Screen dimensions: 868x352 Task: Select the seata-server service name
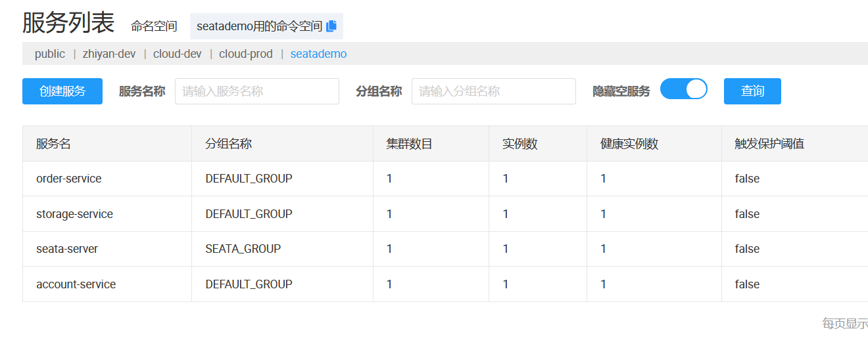(67, 249)
